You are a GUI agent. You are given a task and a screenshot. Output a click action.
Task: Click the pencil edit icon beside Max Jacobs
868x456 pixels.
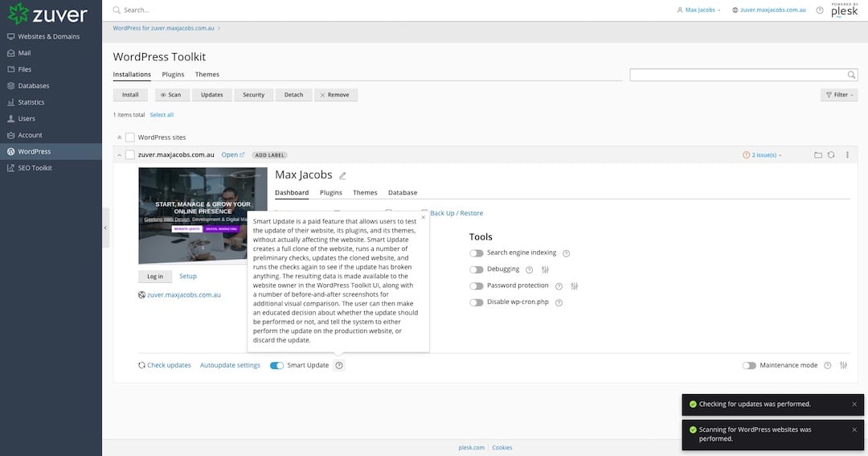pyautogui.click(x=342, y=175)
